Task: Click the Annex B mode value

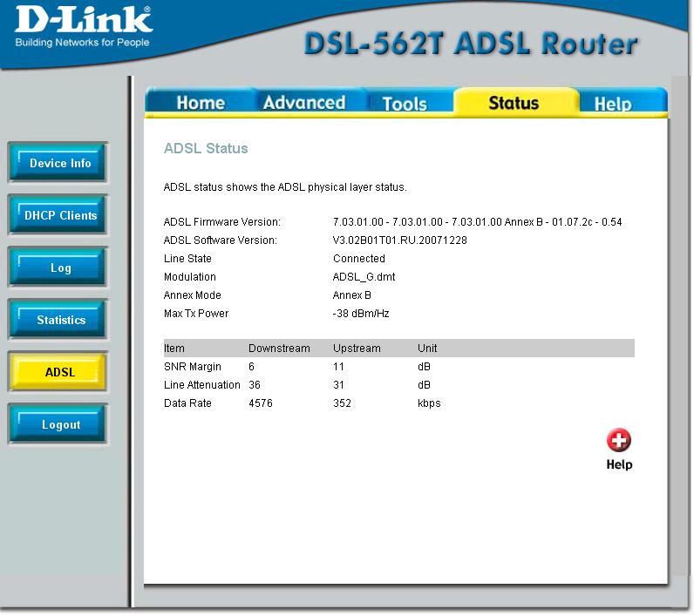Action: point(352,295)
